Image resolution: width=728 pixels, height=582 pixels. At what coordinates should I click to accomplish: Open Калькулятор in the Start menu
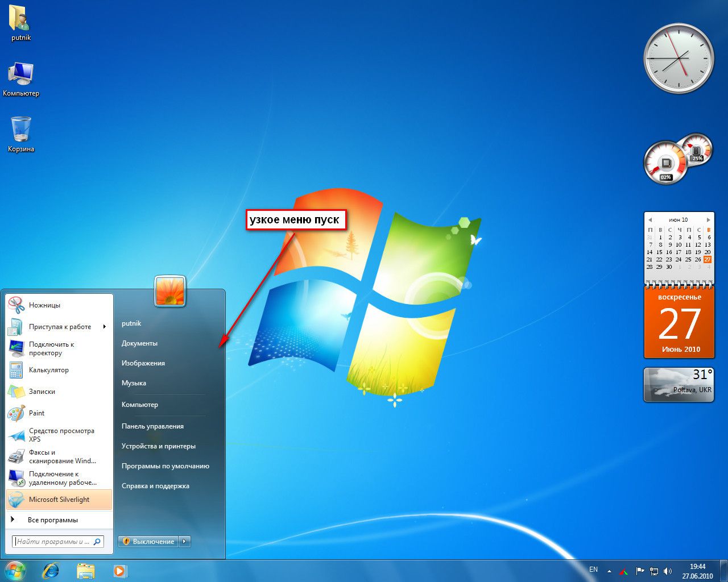coord(59,370)
